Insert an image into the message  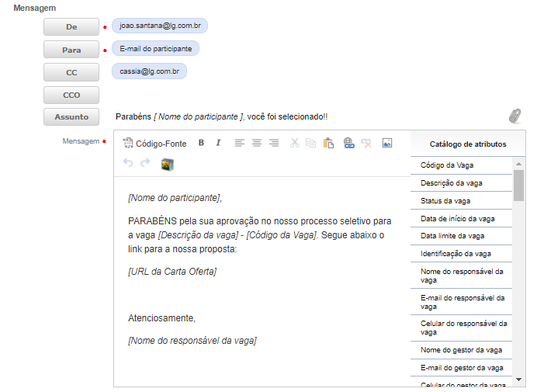click(387, 143)
